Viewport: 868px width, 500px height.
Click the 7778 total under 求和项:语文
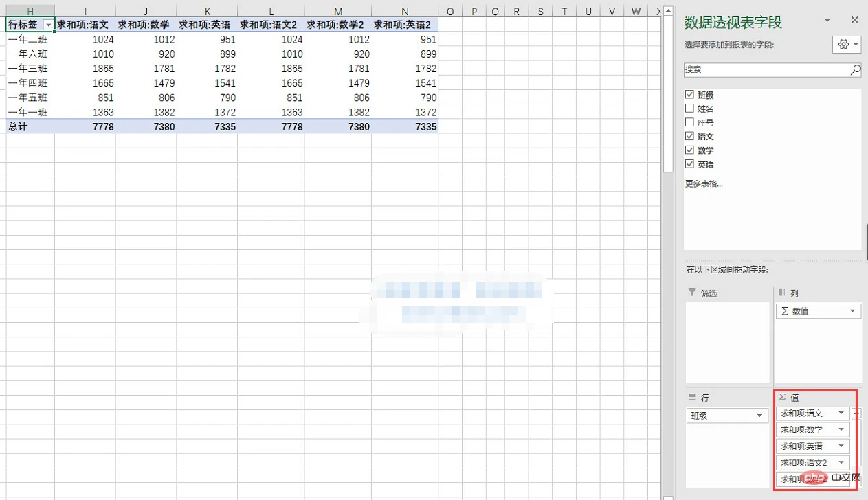point(85,126)
